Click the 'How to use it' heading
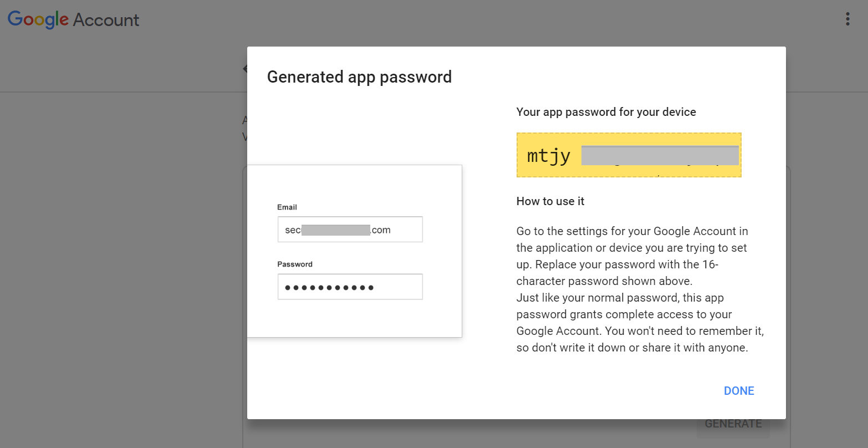This screenshot has height=448, width=868. pyautogui.click(x=550, y=201)
